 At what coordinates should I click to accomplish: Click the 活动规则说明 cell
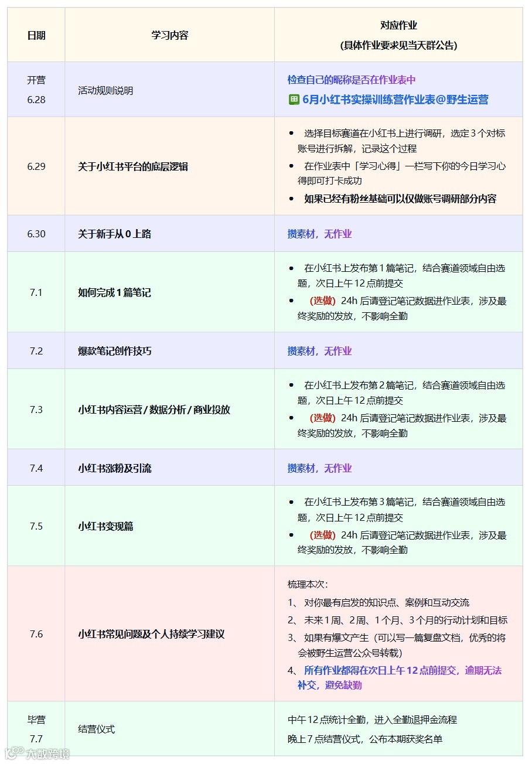click(170, 90)
